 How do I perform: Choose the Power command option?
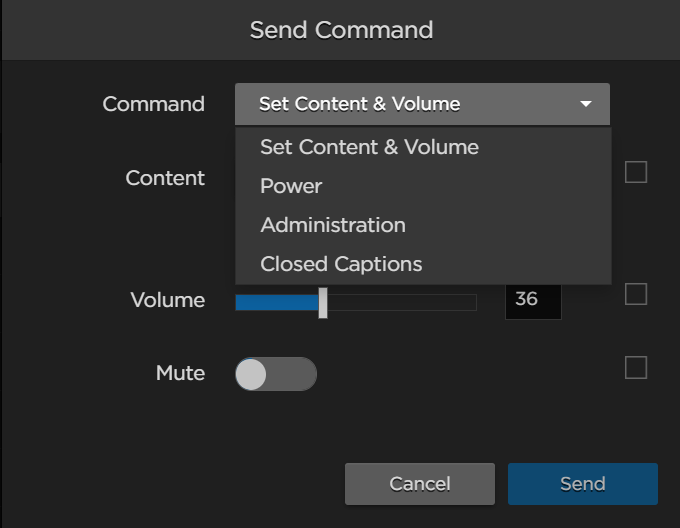pyautogui.click(x=291, y=186)
